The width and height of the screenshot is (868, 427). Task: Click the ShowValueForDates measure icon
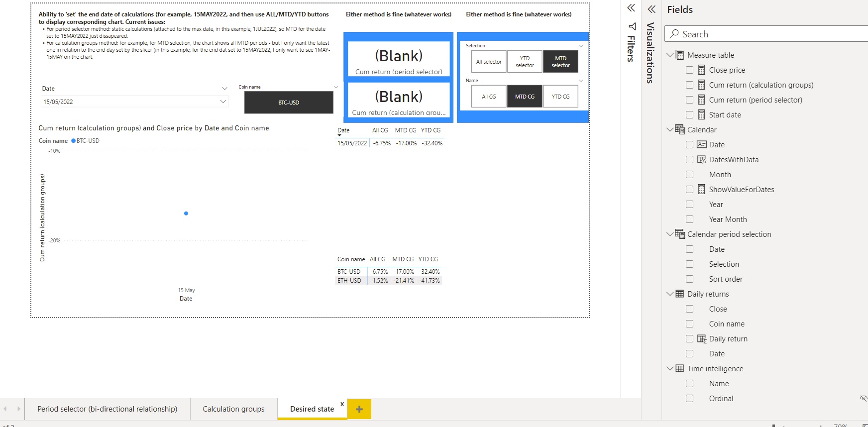click(x=701, y=189)
